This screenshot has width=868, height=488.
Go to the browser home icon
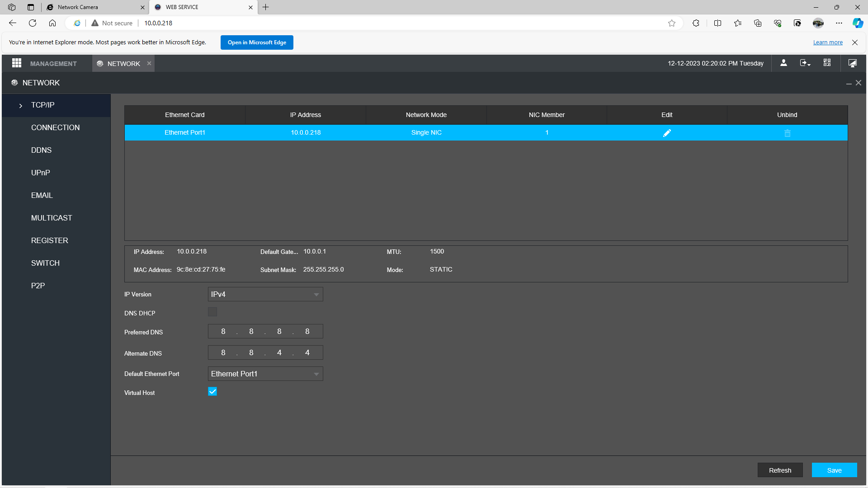coord(52,23)
